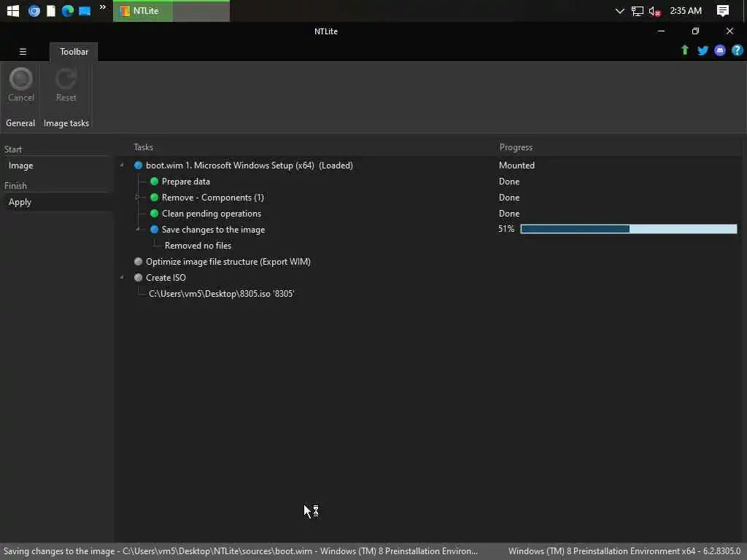Image resolution: width=747 pixels, height=560 pixels.
Task: Click the blue boot.wim status dot
Action: pyautogui.click(x=138, y=166)
